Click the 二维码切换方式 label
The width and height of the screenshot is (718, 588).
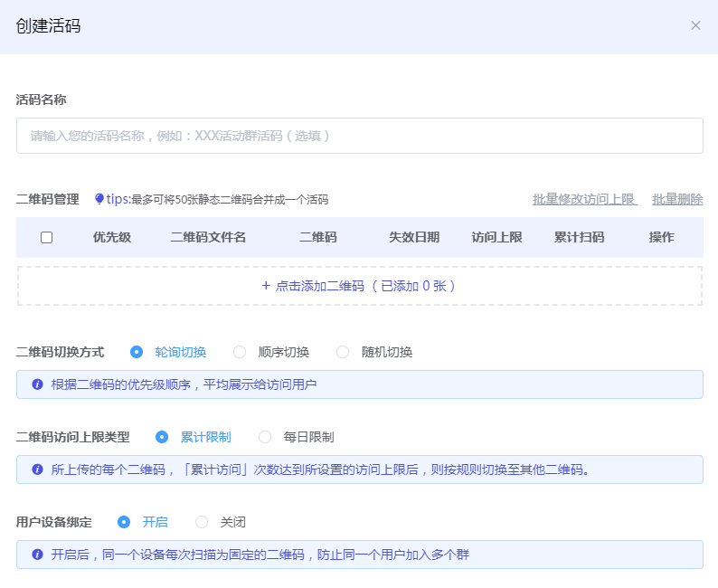pos(61,352)
